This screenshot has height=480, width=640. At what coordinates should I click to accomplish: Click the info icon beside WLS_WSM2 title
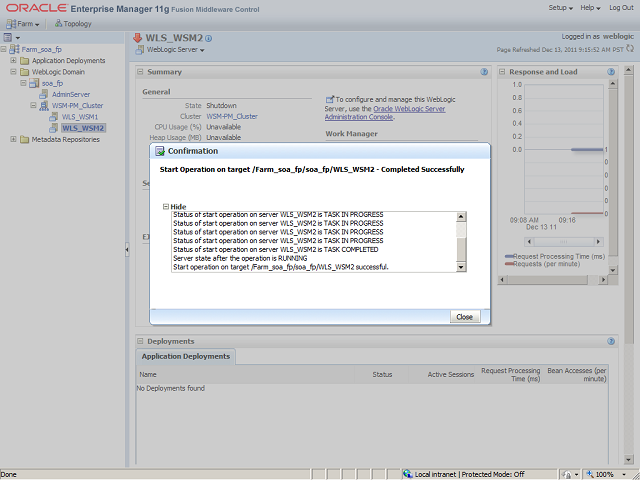click(209, 38)
